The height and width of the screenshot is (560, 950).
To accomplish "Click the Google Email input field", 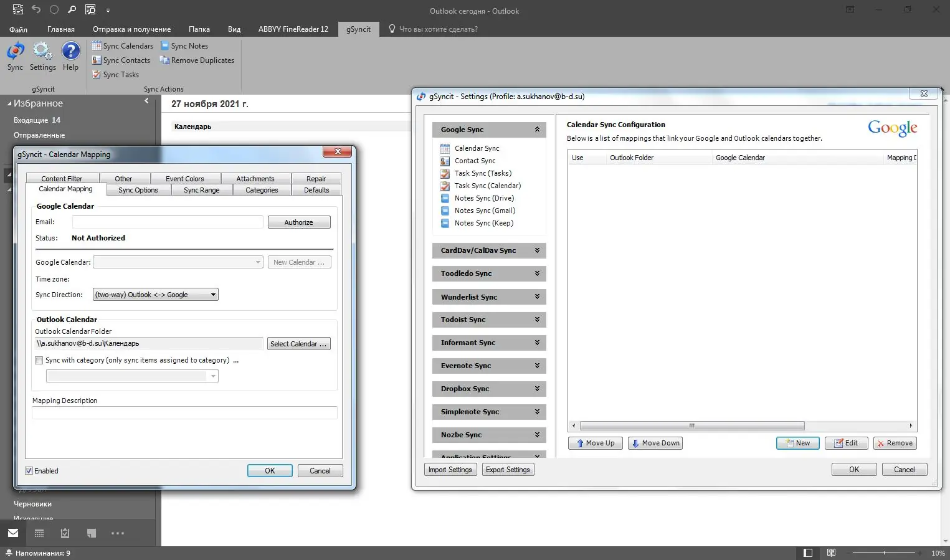I will pyautogui.click(x=168, y=222).
